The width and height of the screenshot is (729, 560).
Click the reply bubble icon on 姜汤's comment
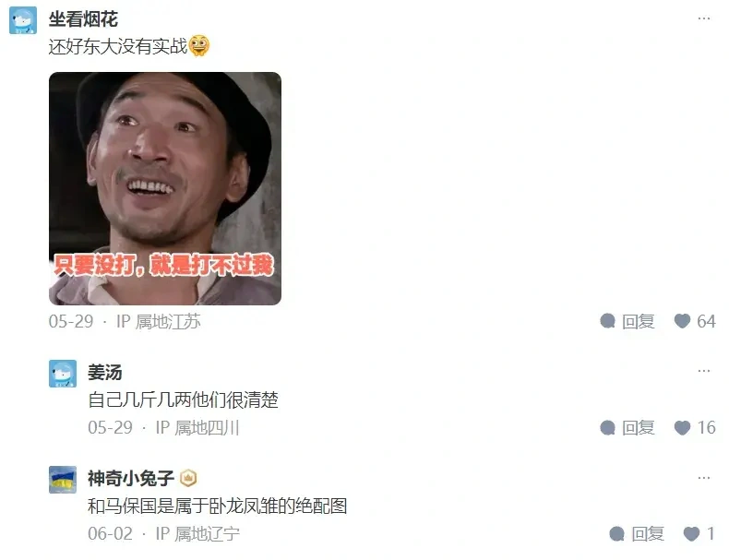608,427
